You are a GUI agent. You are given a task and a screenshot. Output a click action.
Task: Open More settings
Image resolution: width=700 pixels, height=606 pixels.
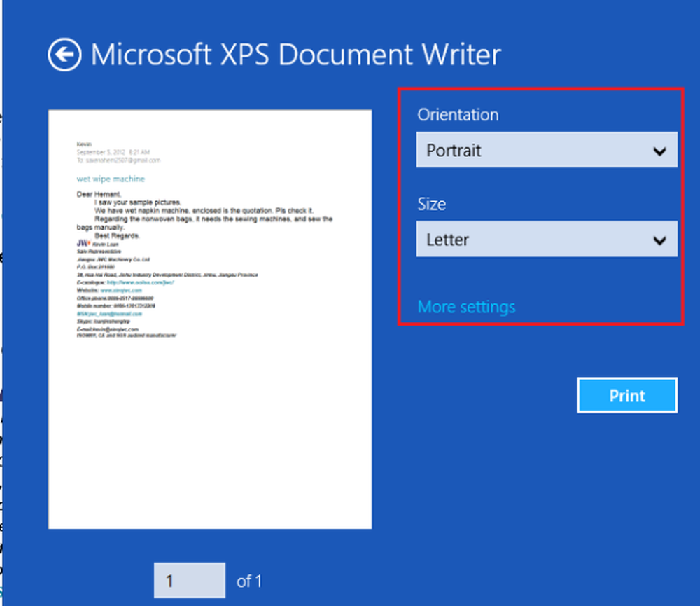[x=466, y=306]
